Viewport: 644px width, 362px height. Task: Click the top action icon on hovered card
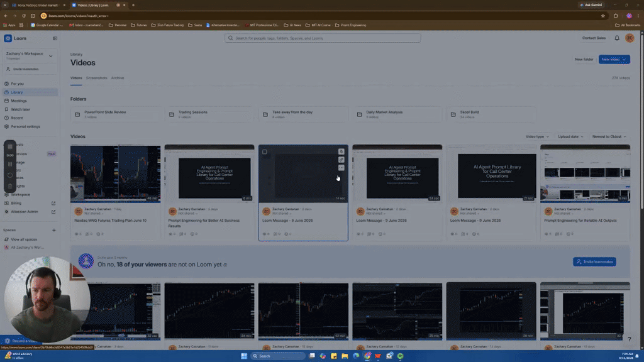341,151
